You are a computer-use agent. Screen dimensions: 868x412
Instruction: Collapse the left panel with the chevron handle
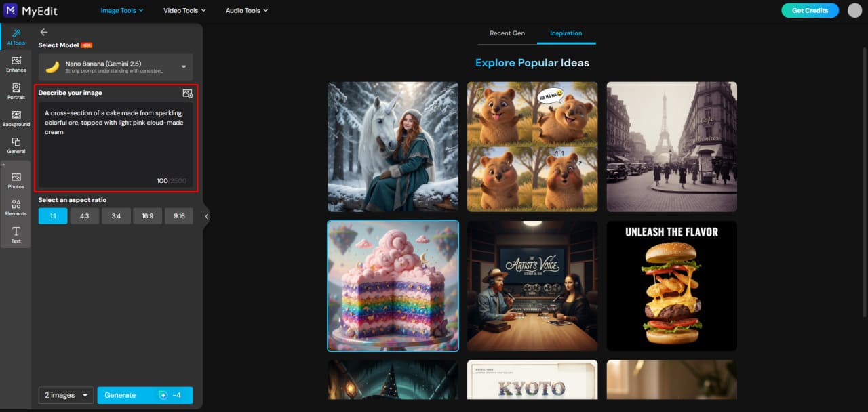206,216
